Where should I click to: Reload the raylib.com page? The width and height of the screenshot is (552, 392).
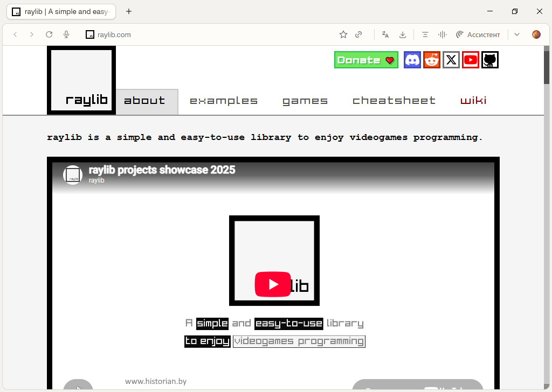[x=49, y=34]
